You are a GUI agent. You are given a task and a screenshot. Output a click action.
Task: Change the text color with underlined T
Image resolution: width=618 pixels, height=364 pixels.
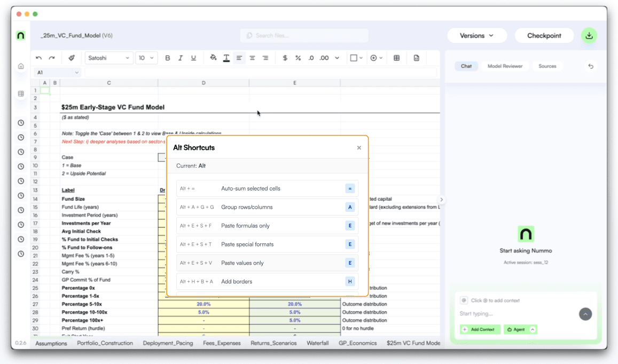226,58
